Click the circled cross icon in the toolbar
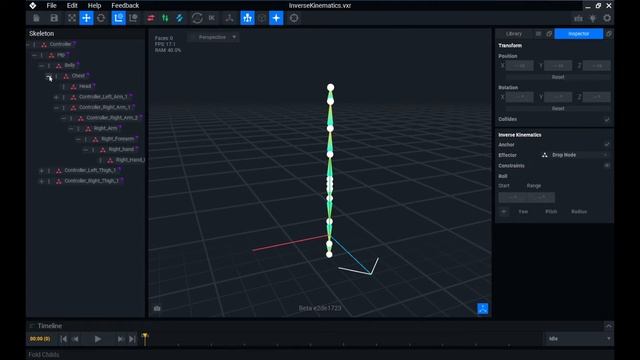Screen dimensions: 640x360 294,18
